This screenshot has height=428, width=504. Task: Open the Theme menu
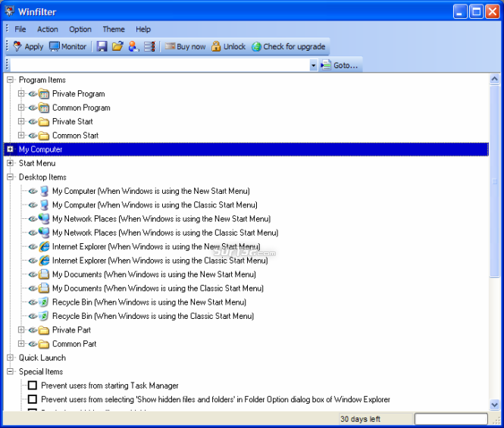[114, 30]
